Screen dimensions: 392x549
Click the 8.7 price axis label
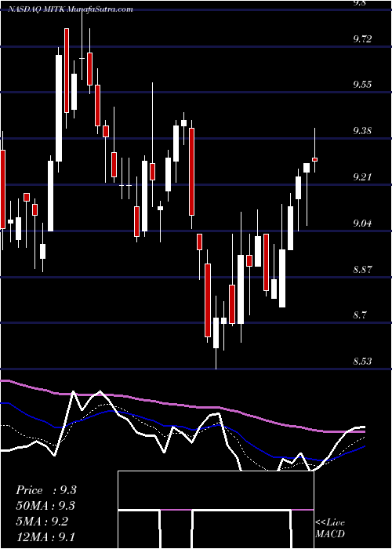point(360,314)
